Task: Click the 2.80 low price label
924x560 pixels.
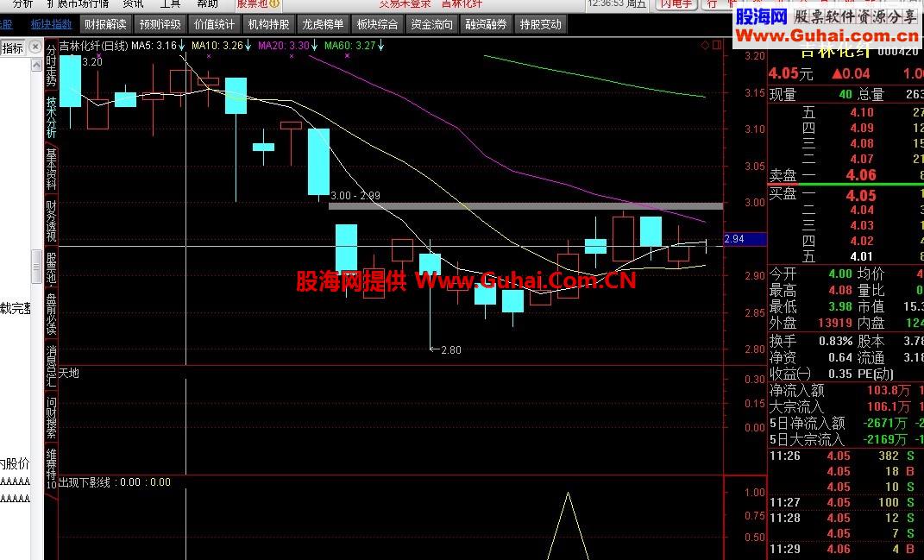Action: 451,350
